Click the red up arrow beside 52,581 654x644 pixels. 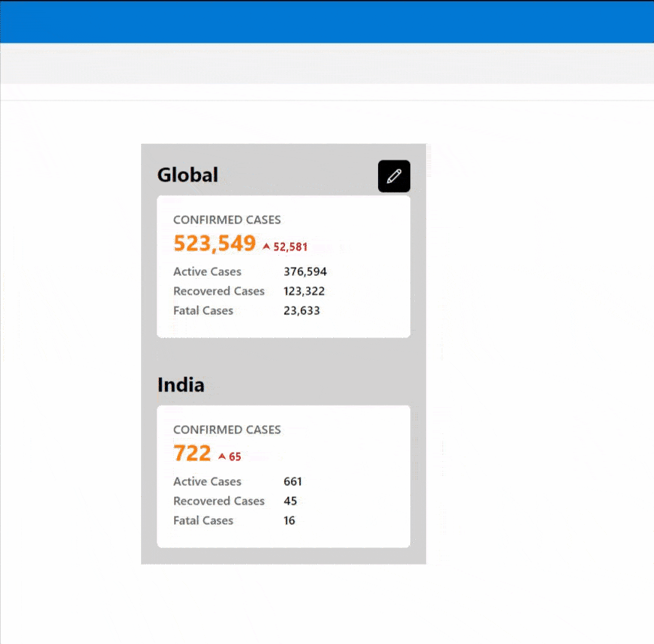pos(266,247)
